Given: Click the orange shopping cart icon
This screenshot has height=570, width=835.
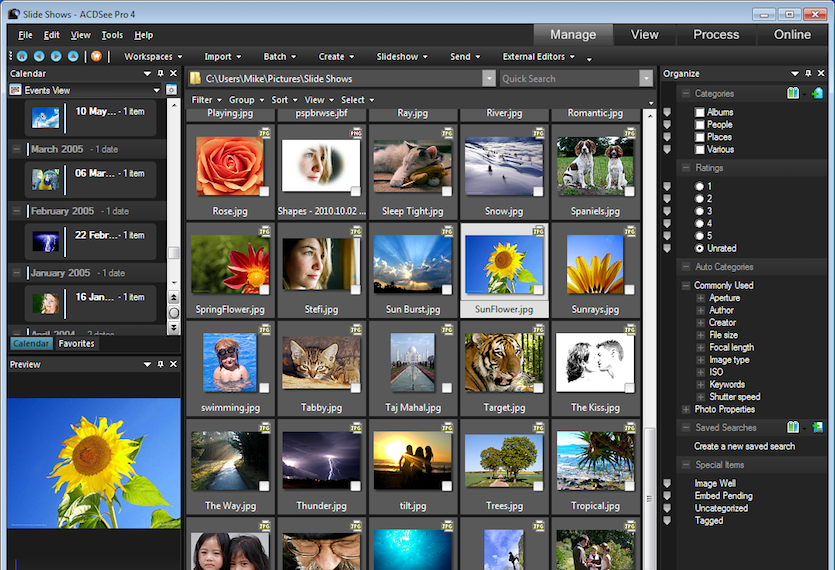Looking at the screenshot, I should tap(96, 56).
